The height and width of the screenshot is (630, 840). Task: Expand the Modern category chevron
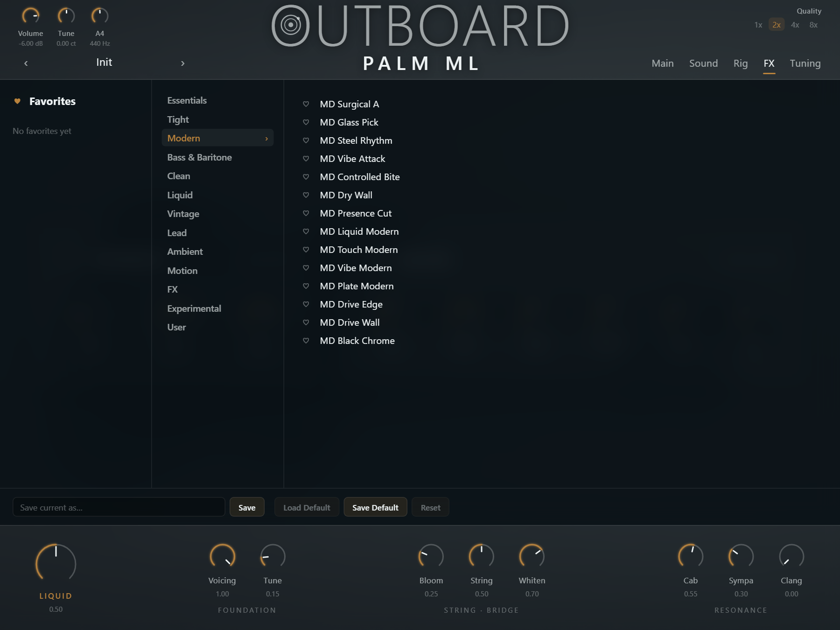coord(266,139)
